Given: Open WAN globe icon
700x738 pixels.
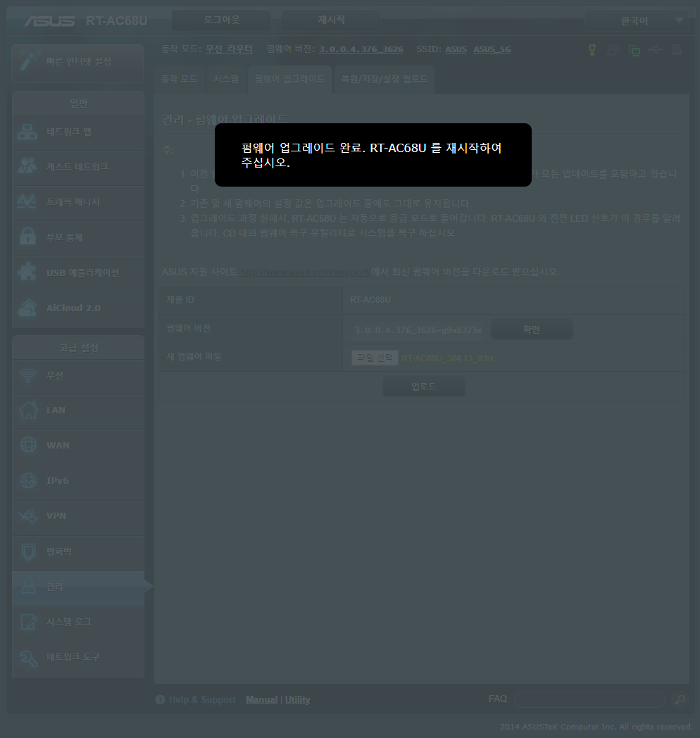Looking at the screenshot, I should (28, 445).
